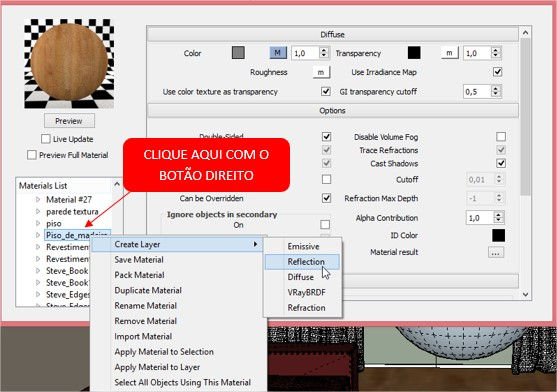Click the Material result ellipsis button

click(x=496, y=252)
